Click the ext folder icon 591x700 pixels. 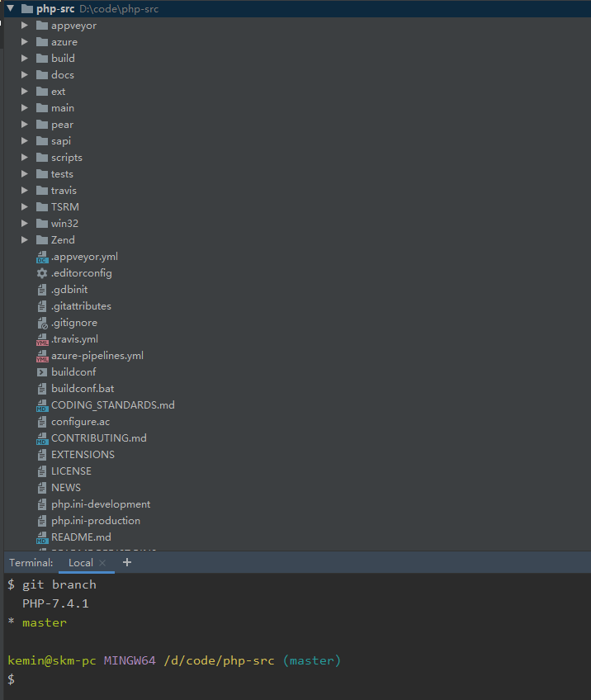tap(42, 92)
